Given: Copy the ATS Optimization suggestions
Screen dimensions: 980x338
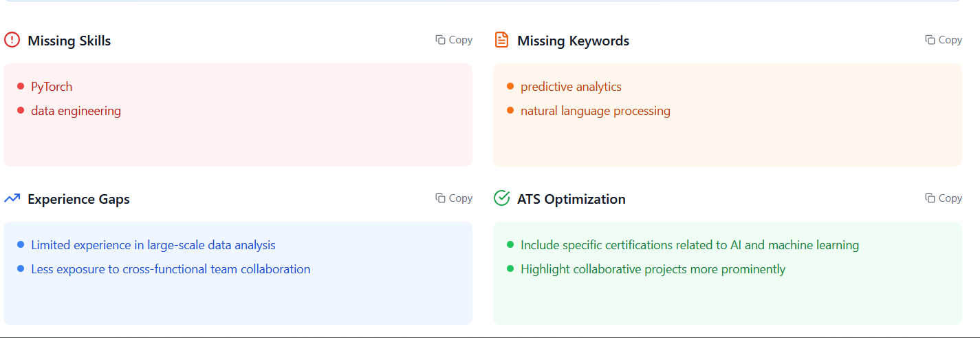Looking at the screenshot, I should (x=944, y=198).
